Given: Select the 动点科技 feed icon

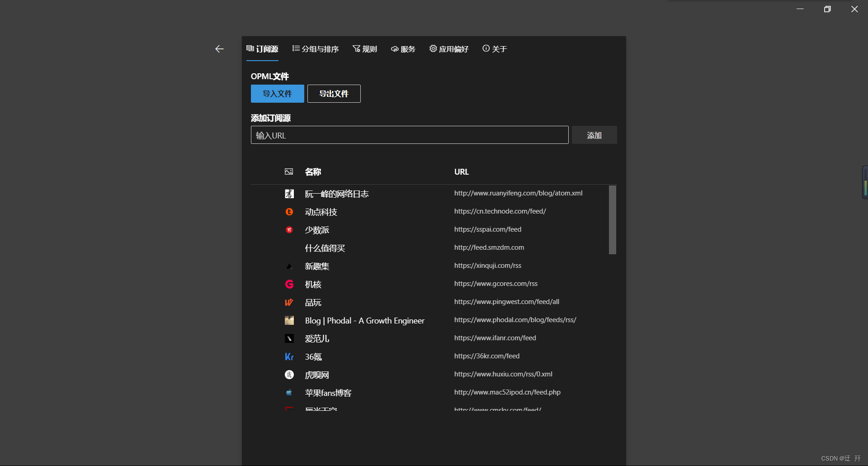Looking at the screenshot, I should point(289,212).
